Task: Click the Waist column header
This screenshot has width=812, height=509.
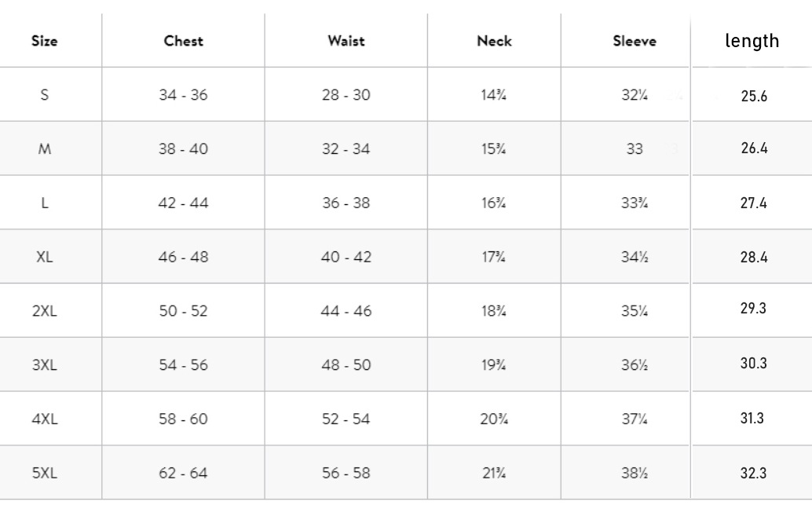Action: 346,41
